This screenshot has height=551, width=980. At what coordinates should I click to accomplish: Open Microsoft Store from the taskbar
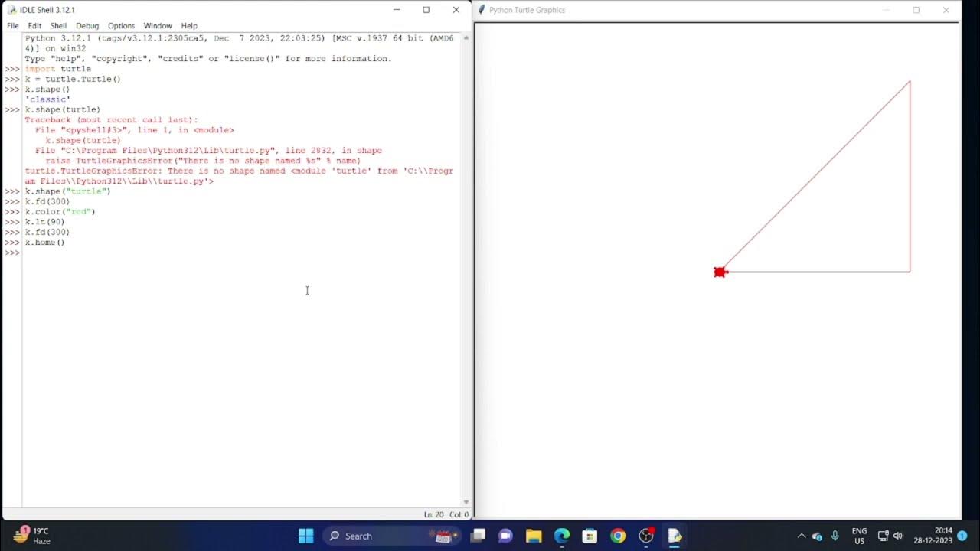click(x=590, y=536)
